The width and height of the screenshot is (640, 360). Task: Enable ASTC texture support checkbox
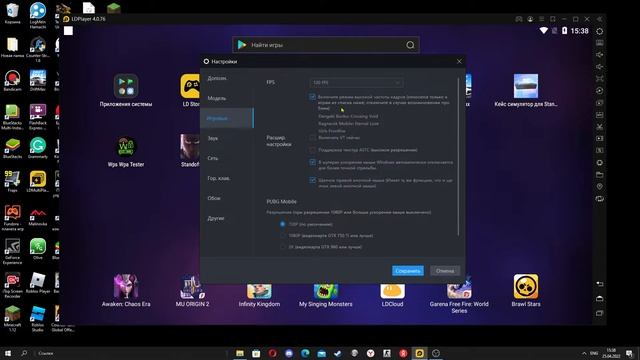[312, 150]
